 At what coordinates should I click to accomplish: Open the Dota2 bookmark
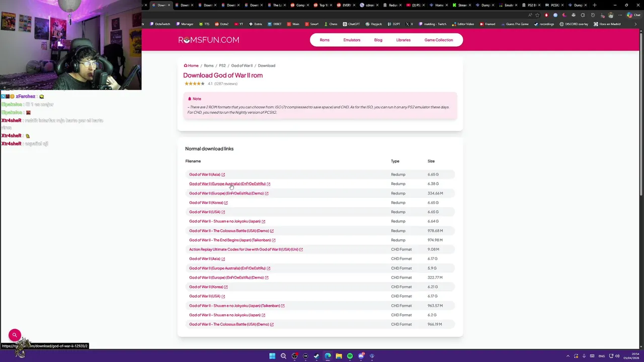(x=222, y=24)
